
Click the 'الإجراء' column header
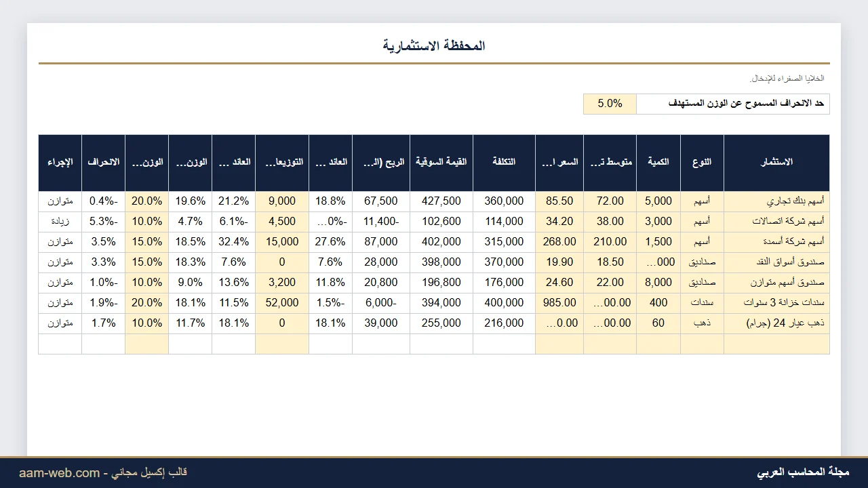(60, 163)
